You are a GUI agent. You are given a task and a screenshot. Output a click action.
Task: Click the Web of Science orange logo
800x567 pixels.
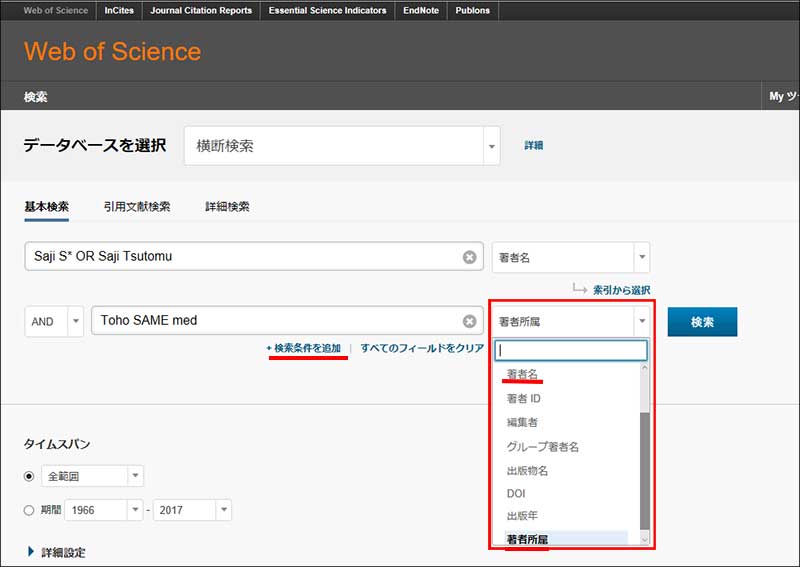pyautogui.click(x=112, y=52)
